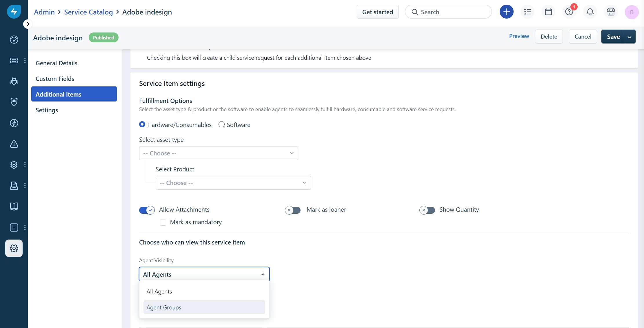This screenshot has width=644, height=328.
Task: Open the Changes shield icon in sidebar
Action: [x=14, y=102]
